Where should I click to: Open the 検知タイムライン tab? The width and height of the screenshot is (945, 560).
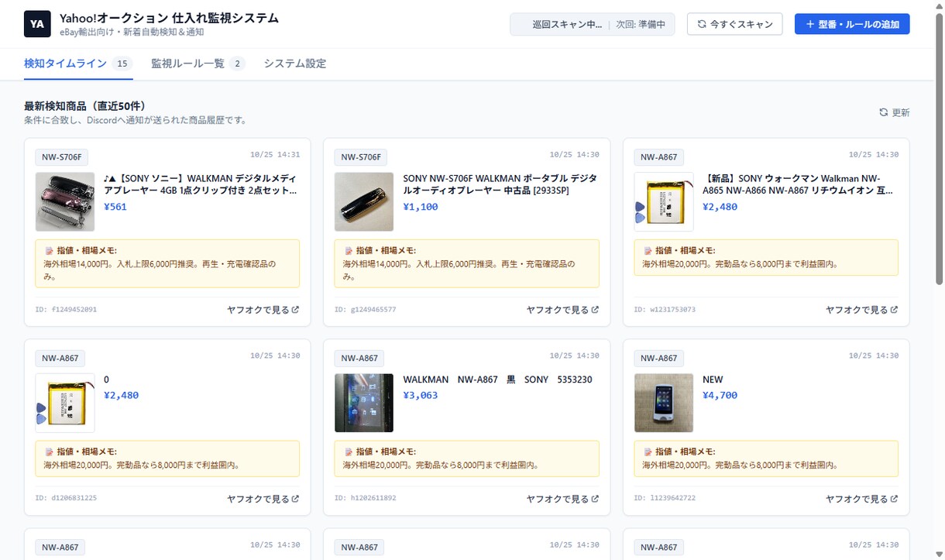[x=78, y=64]
